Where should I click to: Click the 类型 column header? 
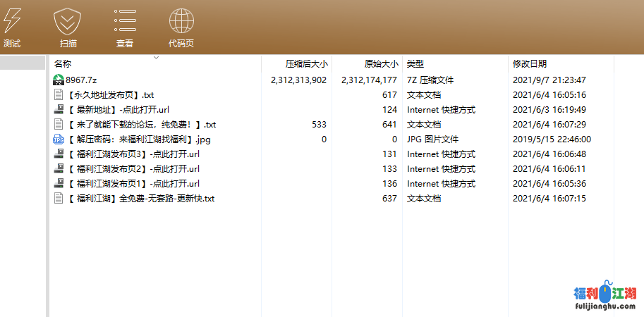point(416,64)
